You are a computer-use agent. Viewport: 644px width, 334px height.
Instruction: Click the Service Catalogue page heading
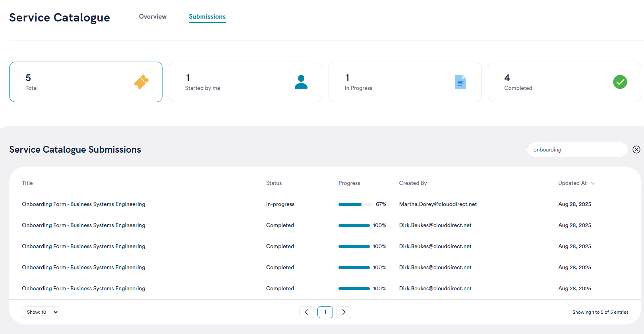point(60,17)
